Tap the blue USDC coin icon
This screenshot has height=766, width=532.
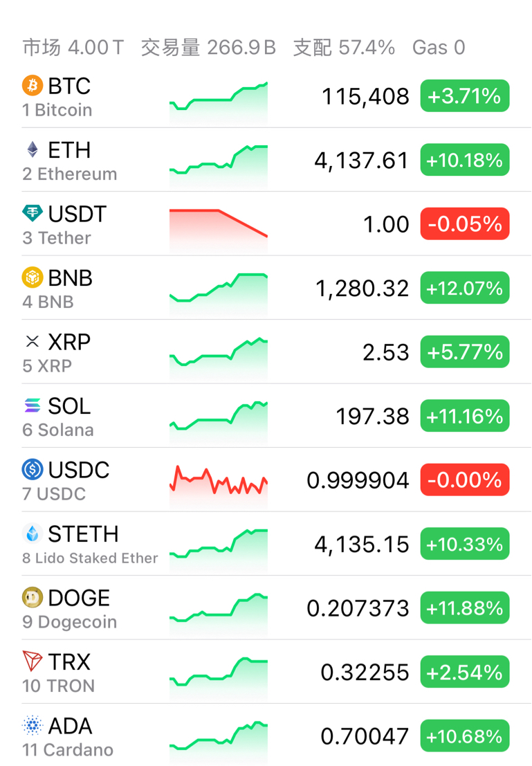[33, 470]
